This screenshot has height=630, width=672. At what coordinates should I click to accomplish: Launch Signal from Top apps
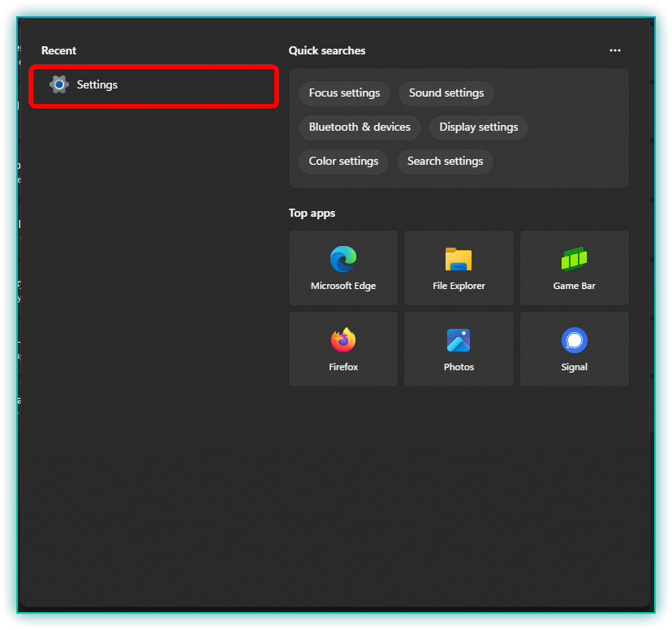(x=575, y=349)
